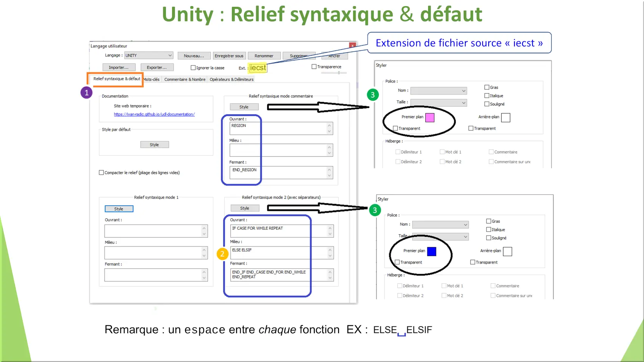This screenshot has width=644, height=362.
Task: Click down arrow of END_REGION Fermant field
Action: tap(329, 175)
